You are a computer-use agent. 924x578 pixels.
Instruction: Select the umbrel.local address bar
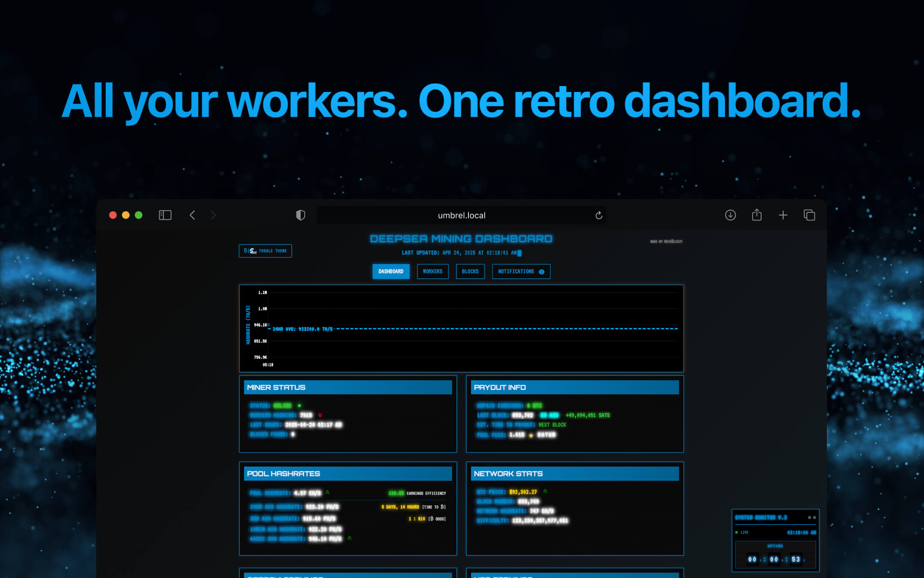coord(461,215)
